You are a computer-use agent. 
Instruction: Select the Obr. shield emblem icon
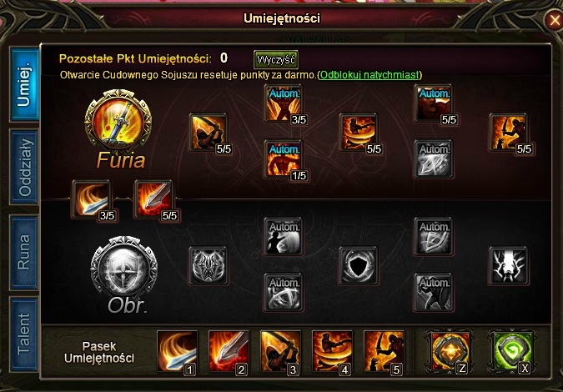point(124,268)
